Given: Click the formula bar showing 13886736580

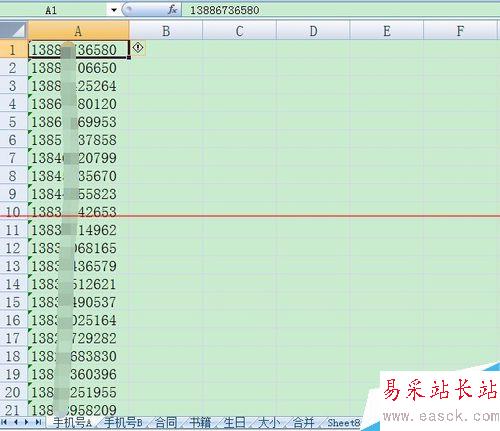Looking at the screenshot, I should tap(340, 10).
